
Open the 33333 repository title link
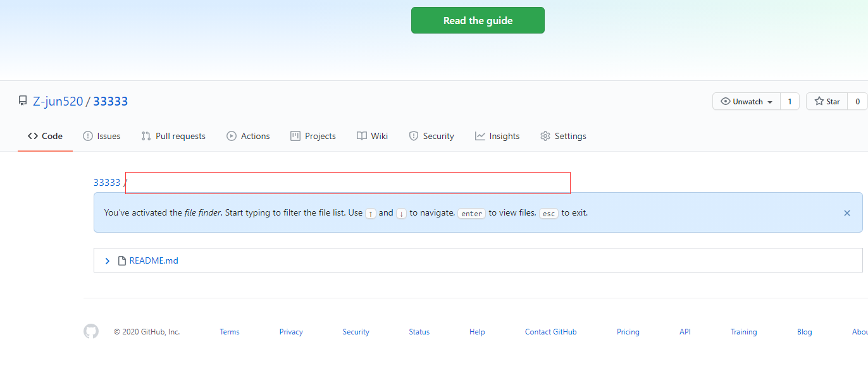click(111, 101)
